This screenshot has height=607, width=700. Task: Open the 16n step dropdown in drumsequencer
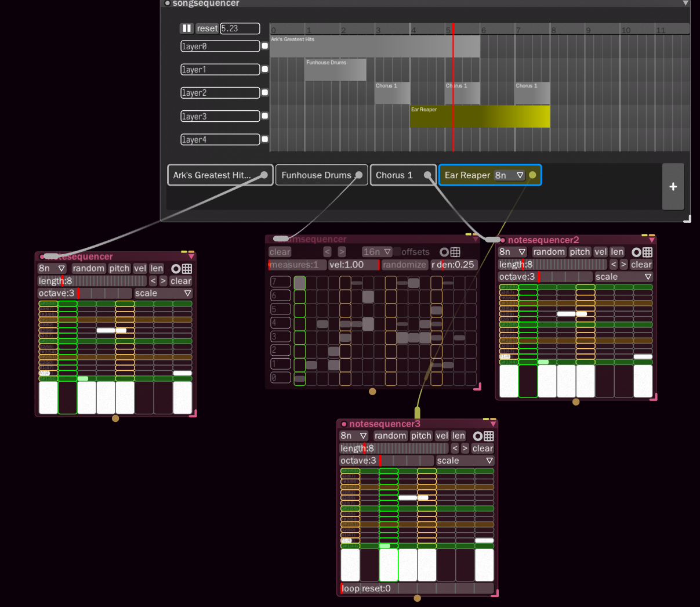coord(376,252)
